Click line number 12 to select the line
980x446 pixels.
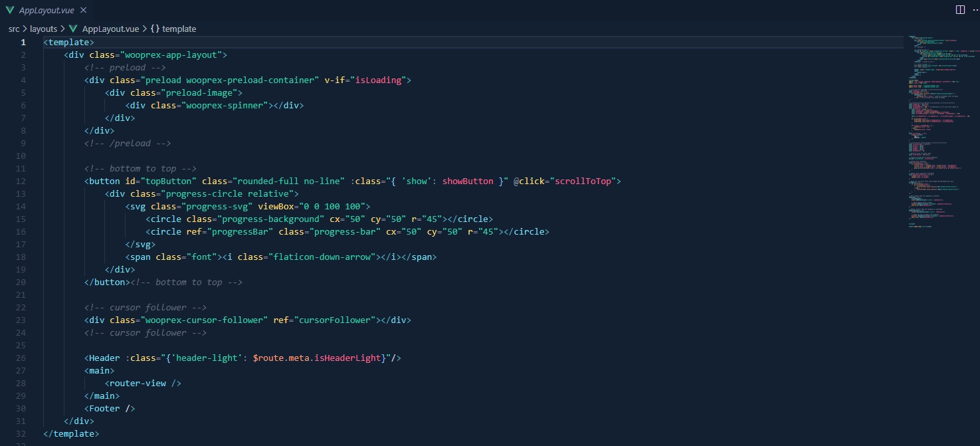20,181
